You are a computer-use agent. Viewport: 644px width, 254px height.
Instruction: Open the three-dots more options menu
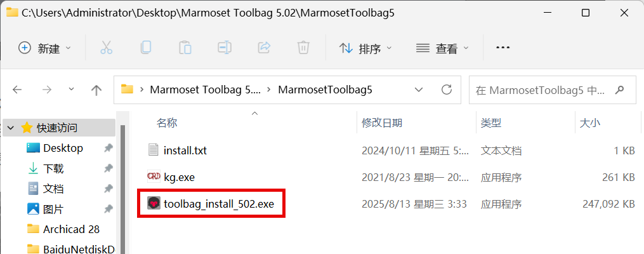point(503,48)
